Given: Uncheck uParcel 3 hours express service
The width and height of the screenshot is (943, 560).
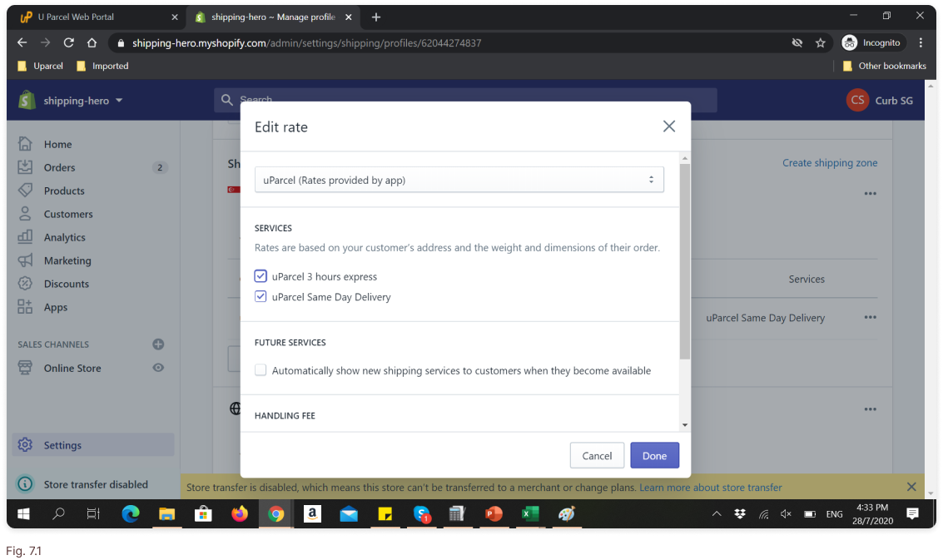Looking at the screenshot, I should click(x=261, y=276).
